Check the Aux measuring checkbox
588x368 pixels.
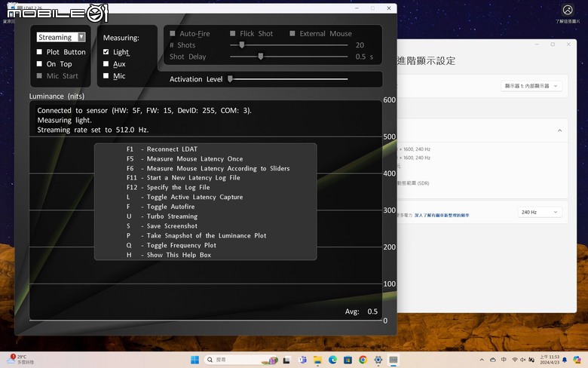[x=106, y=64]
